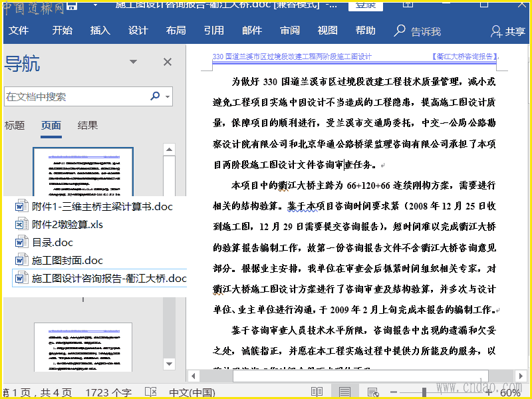Open the navigation pane options dropdown arrow
The image size is (532, 399).
[x=145, y=62]
